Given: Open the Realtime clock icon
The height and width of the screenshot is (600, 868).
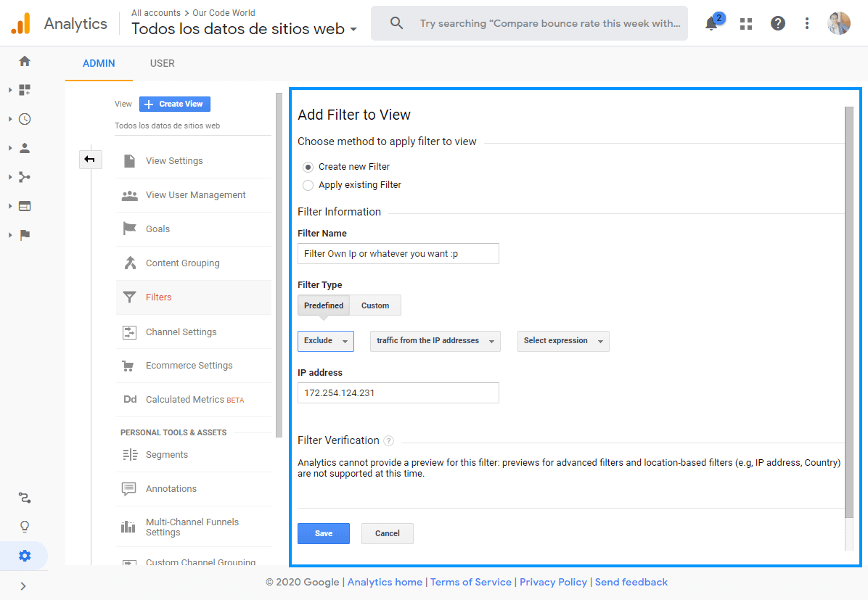Looking at the screenshot, I should coord(25,119).
